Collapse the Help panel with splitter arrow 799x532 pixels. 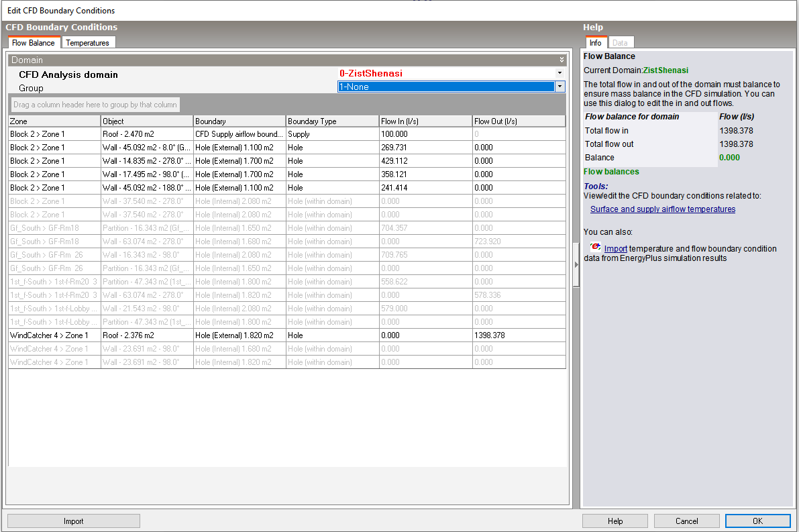click(x=576, y=264)
